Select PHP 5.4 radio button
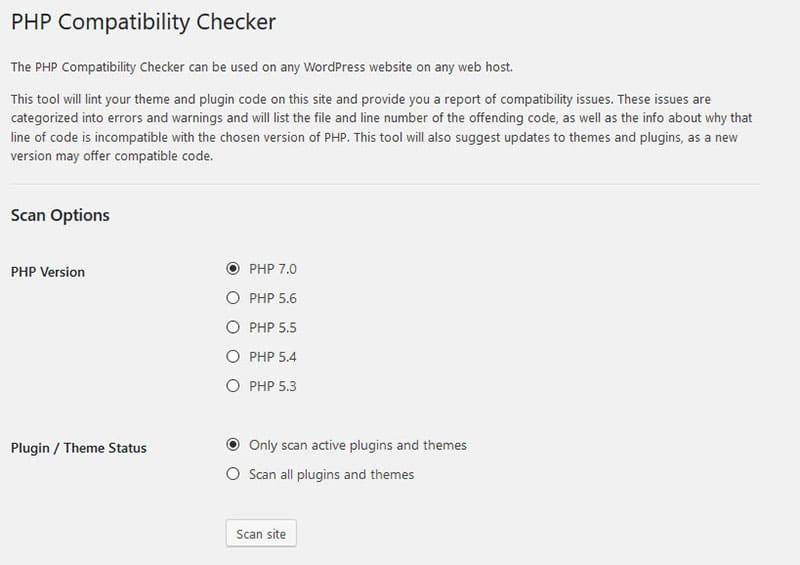The height and width of the screenshot is (565, 800). 233,356
